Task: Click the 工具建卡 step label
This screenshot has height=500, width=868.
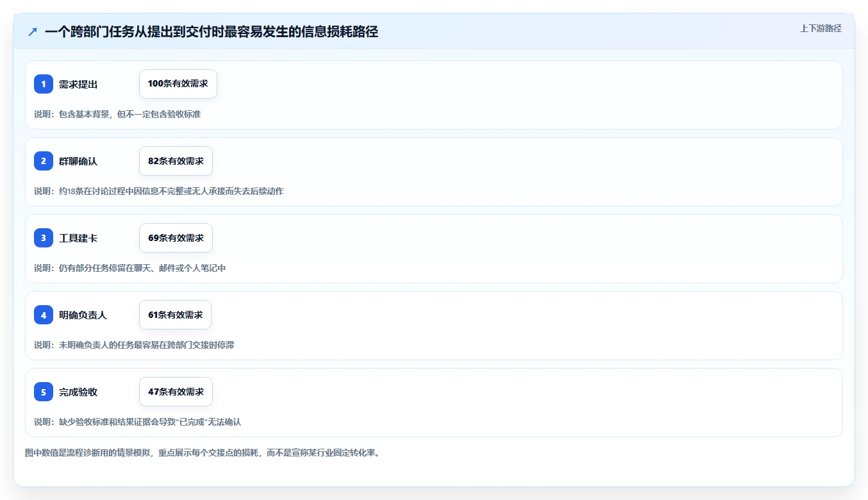Action: [78, 238]
